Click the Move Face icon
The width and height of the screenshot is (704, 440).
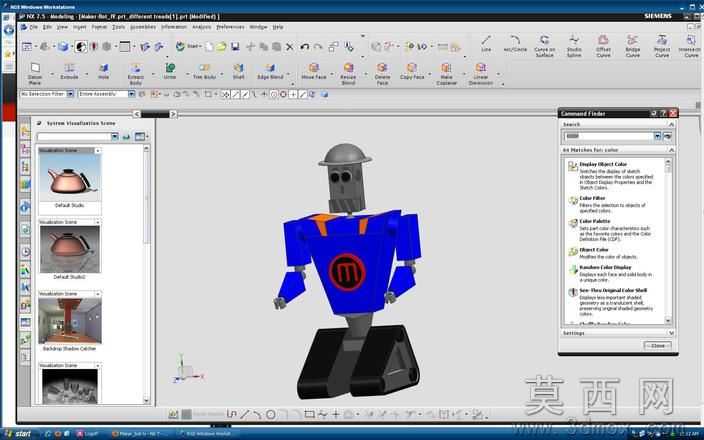[314, 68]
